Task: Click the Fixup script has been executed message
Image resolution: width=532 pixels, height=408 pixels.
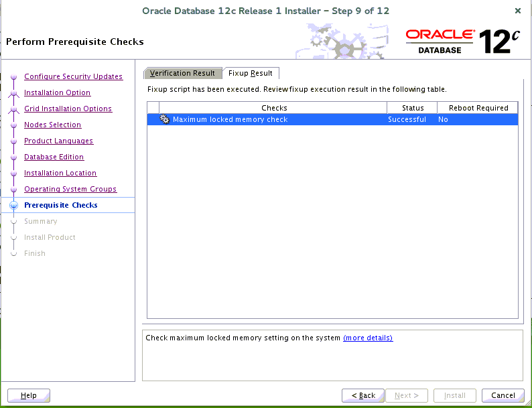Action: point(297,90)
